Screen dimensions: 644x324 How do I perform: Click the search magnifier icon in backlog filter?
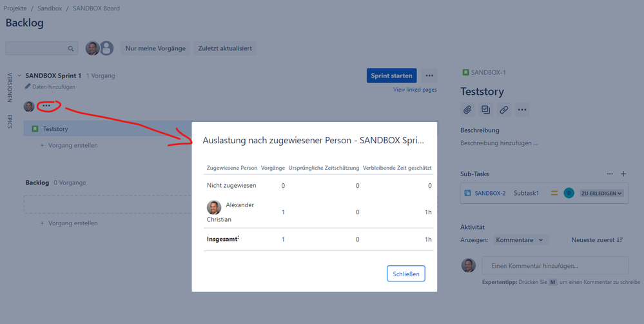(71, 48)
